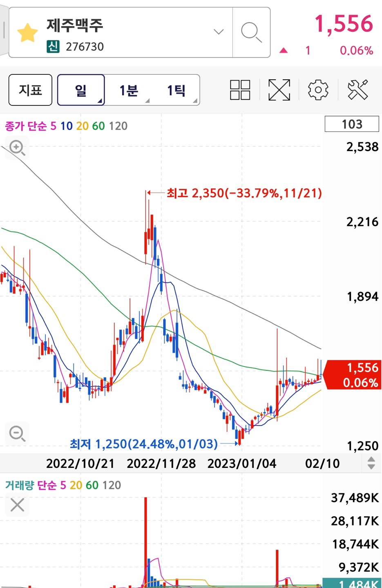This screenshot has height=588, width=382.
Task: Open chart settings gear icon
Action: 318,90
